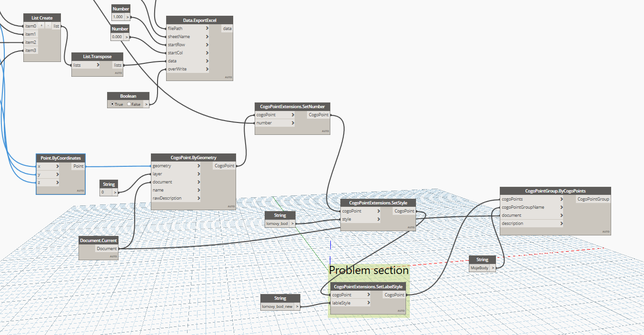Image resolution: width=644 pixels, height=335 pixels.
Task: Click output arrow of Boolean node
Action: [146, 104]
